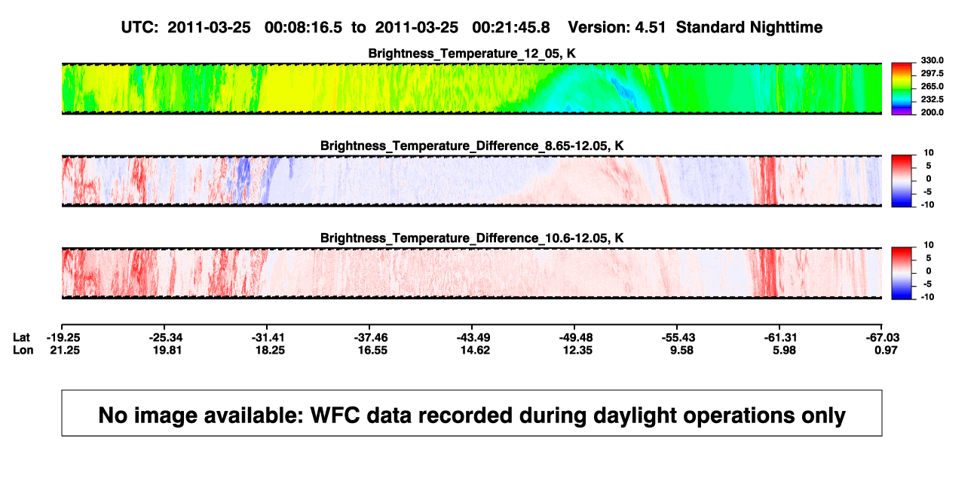The height and width of the screenshot is (503, 980).
Task: Click the longitude value 14.62
Action: [473, 350]
